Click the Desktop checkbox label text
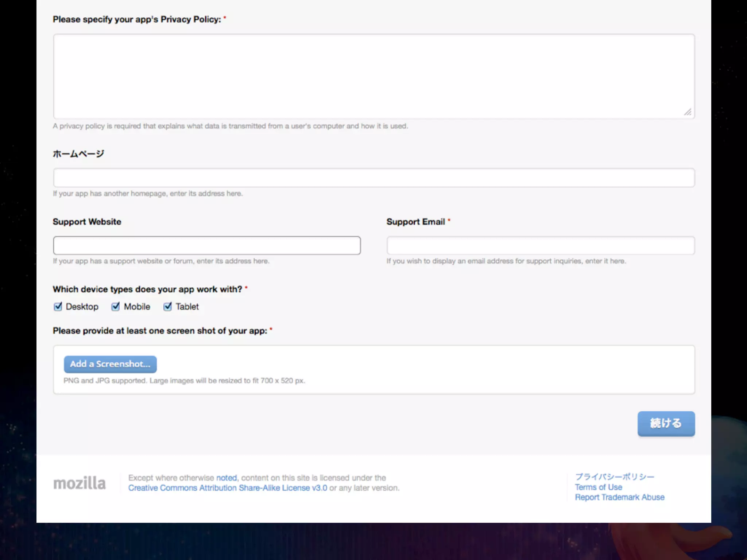Screen dimensions: 747x560 [x=82, y=307]
